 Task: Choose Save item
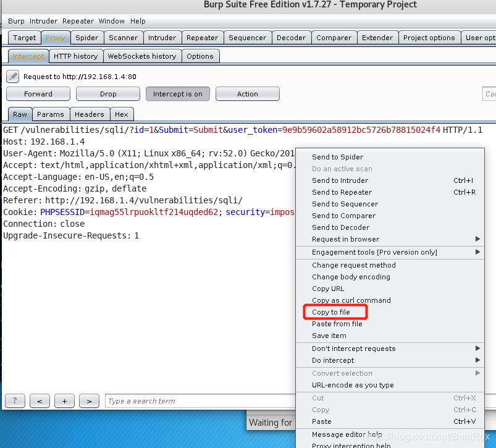(390, 336)
